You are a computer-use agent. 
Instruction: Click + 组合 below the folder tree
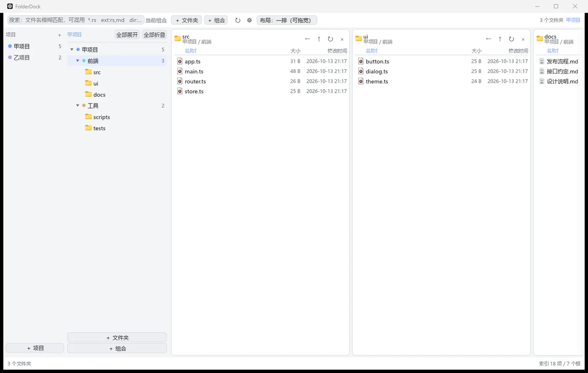(x=117, y=348)
